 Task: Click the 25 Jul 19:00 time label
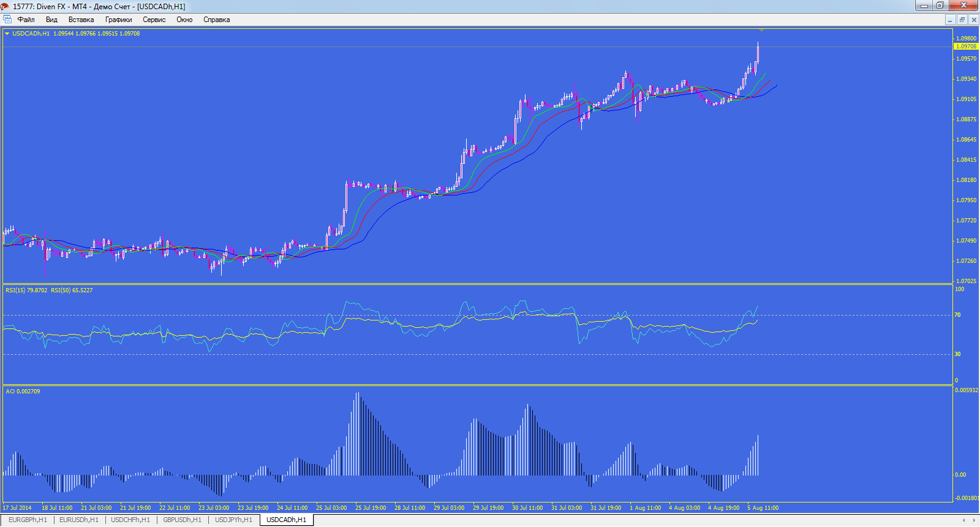pos(371,508)
